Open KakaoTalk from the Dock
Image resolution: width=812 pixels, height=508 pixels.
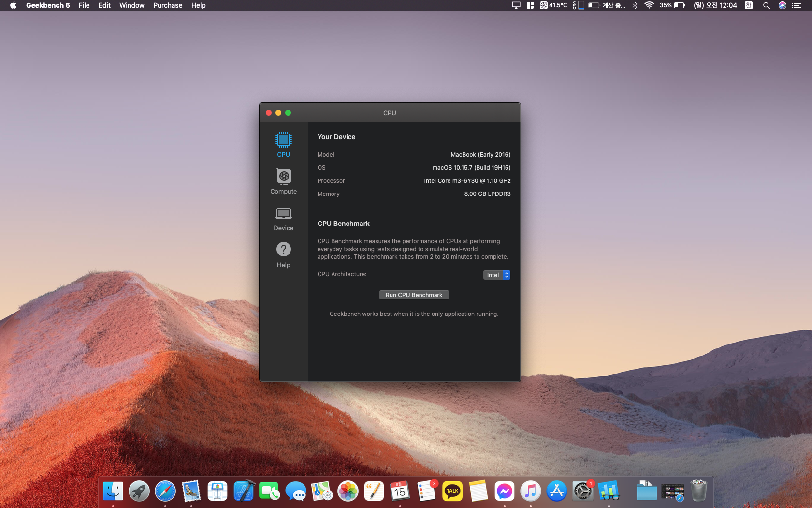[452, 492]
